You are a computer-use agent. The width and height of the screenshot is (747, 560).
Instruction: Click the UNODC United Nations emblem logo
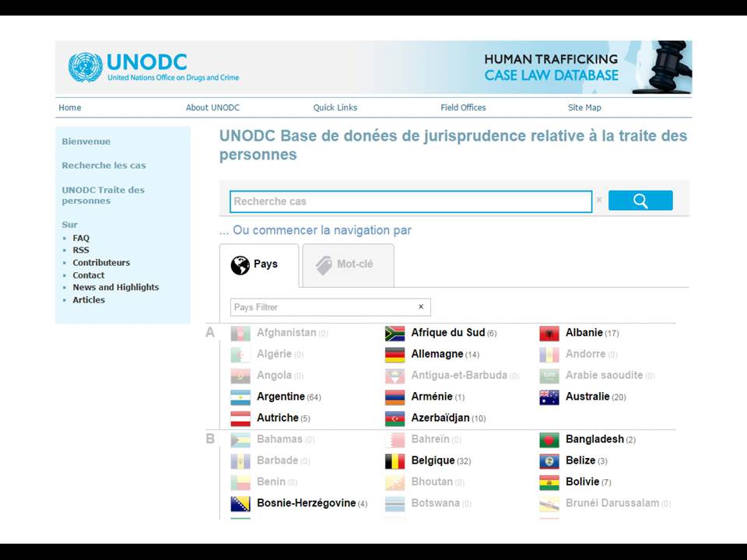click(x=86, y=67)
